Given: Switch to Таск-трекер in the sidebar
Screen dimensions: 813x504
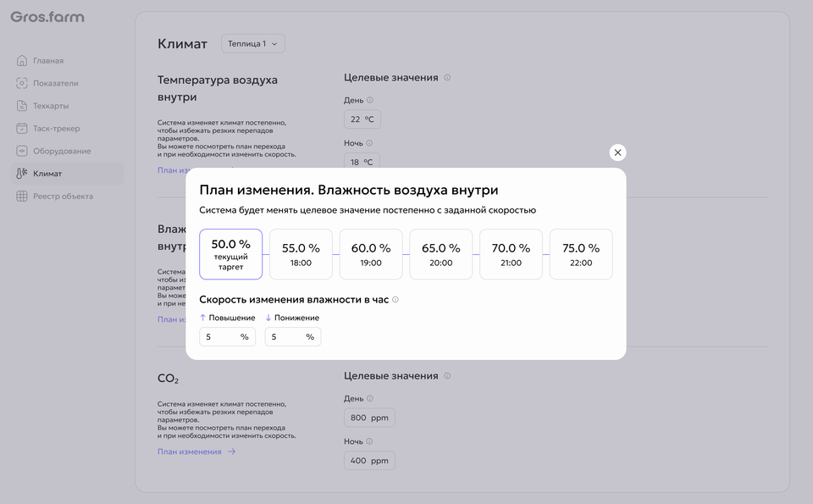Looking at the screenshot, I should pyautogui.click(x=67, y=128).
